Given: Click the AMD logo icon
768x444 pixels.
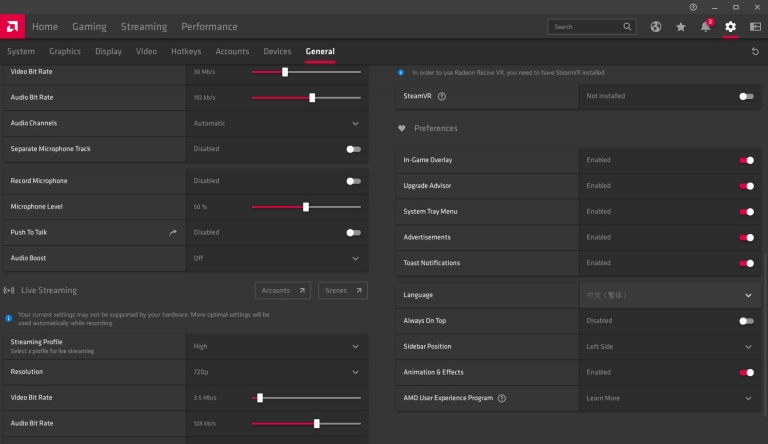Looking at the screenshot, I should (12, 26).
